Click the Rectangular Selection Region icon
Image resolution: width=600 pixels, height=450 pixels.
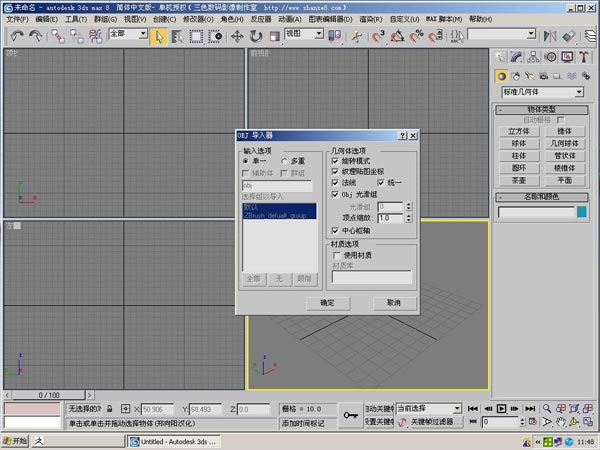(x=196, y=37)
